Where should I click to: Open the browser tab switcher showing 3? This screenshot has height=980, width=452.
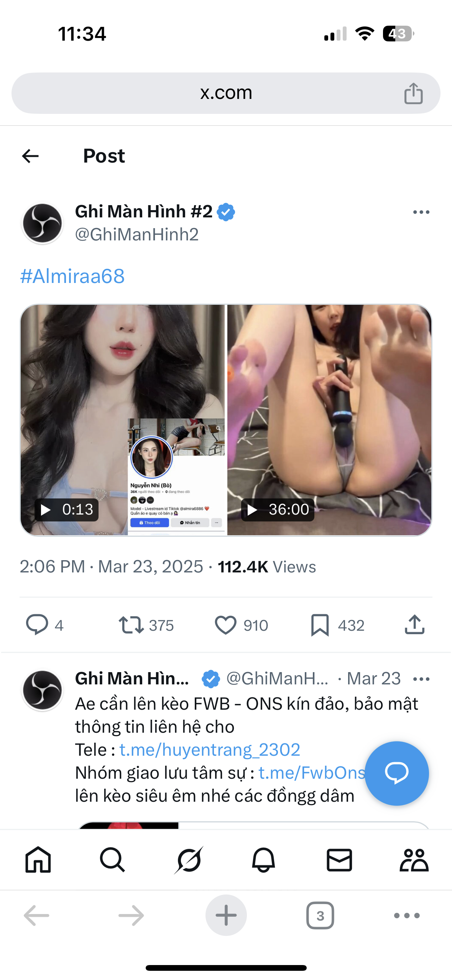point(320,916)
